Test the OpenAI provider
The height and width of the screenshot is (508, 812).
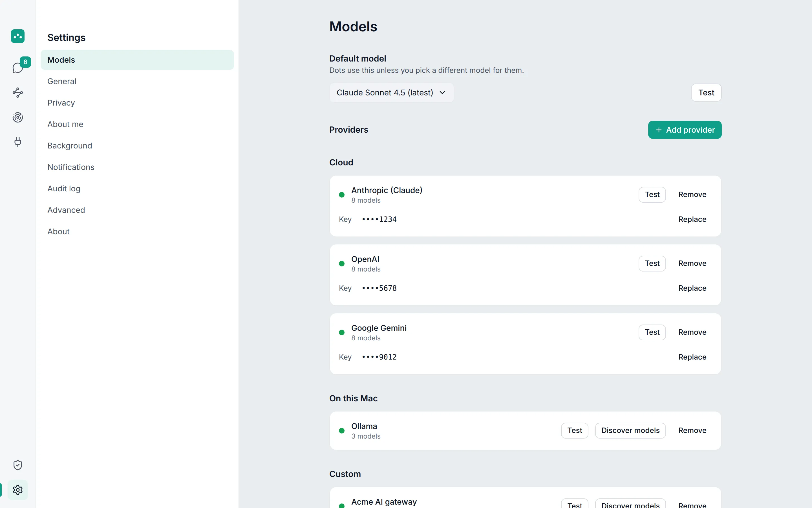tap(652, 263)
